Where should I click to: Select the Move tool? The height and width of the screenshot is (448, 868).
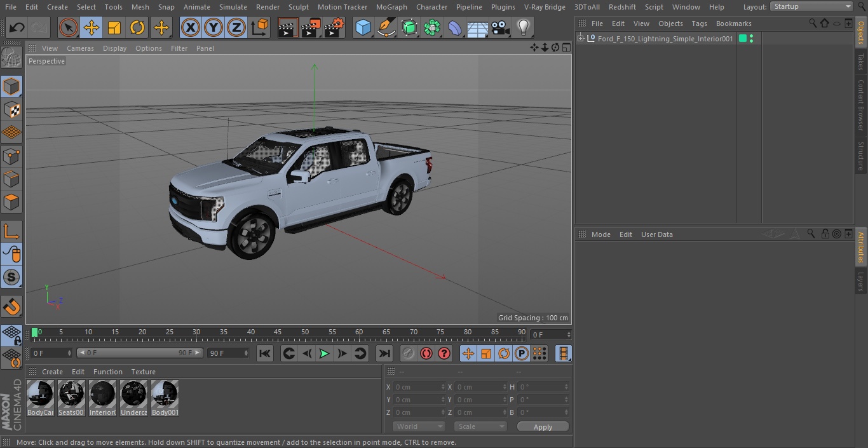92,27
